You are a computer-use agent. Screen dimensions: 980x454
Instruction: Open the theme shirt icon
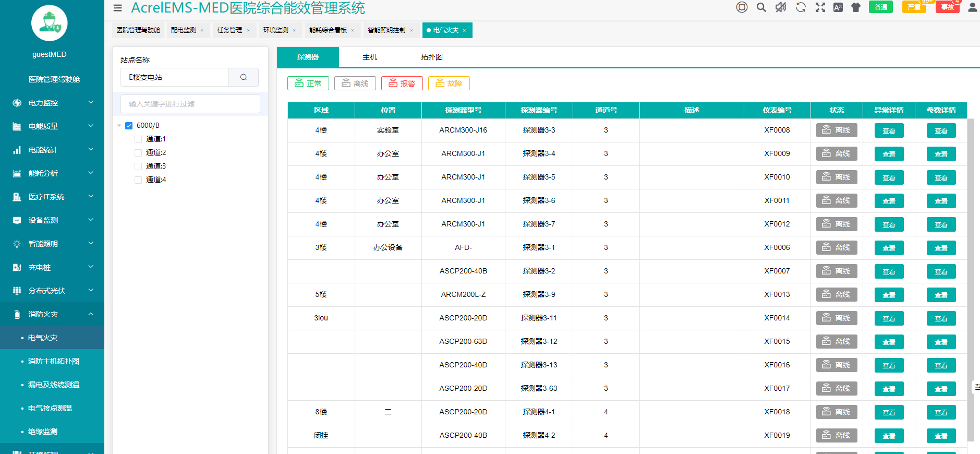tap(856, 7)
